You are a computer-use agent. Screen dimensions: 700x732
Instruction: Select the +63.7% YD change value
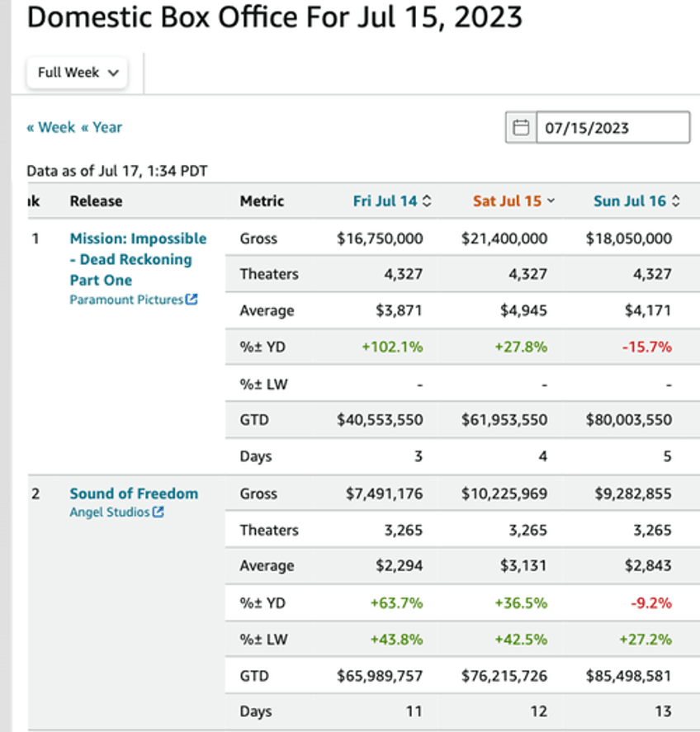[x=396, y=602]
